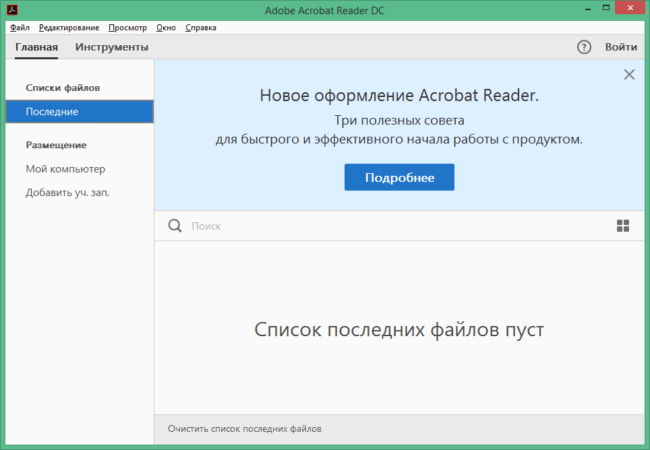The image size is (650, 450).
Task: Close the Acrobat Reader window
Action: (631, 8)
